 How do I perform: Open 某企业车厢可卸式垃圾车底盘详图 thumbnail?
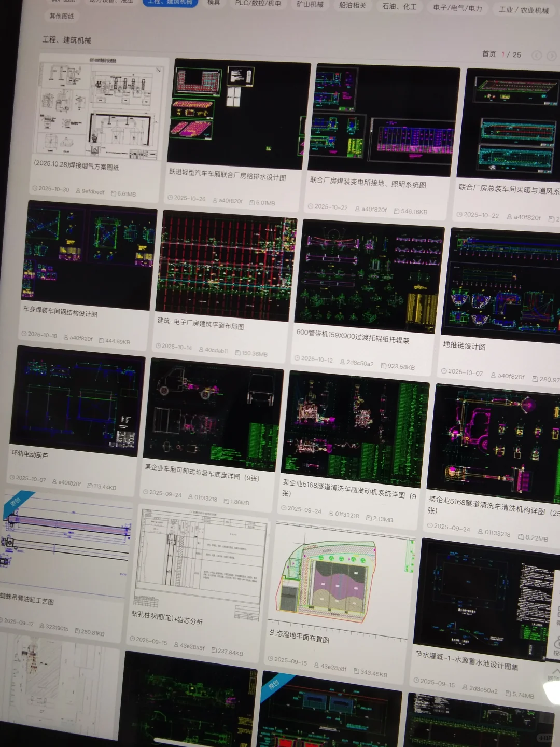pyautogui.click(x=213, y=414)
